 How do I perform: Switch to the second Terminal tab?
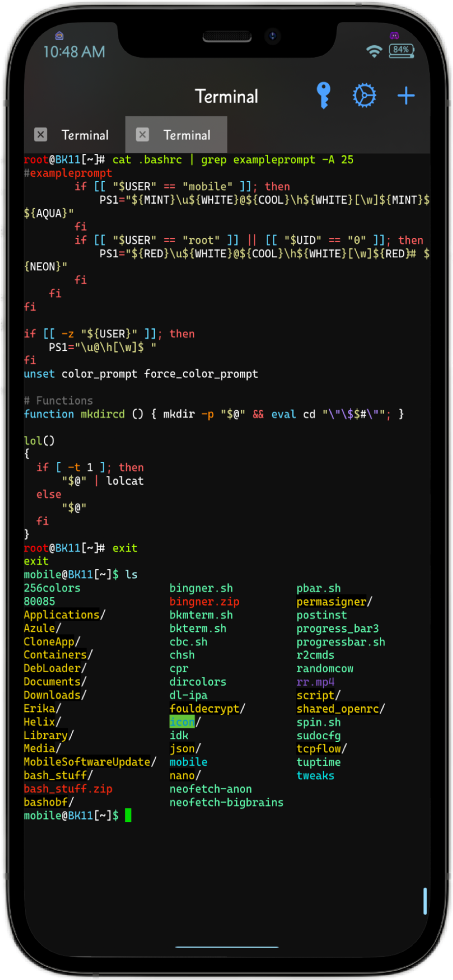click(x=187, y=135)
